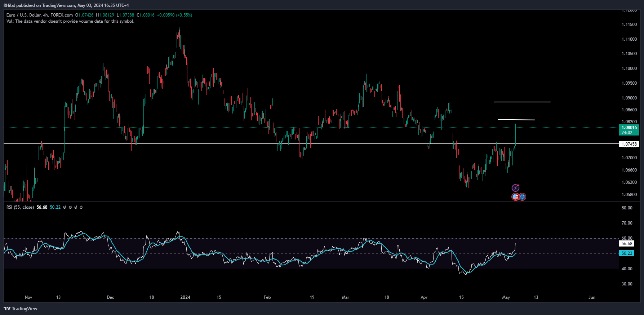Click the blue 50.22 RSI scale label
The height and width of the screenshot is (315, 644).
[627, 253]
